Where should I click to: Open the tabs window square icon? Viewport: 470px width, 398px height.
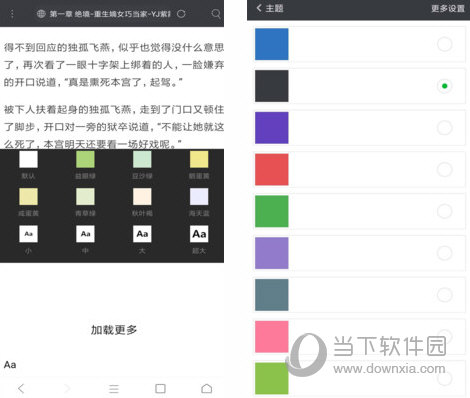click(160, 389)
